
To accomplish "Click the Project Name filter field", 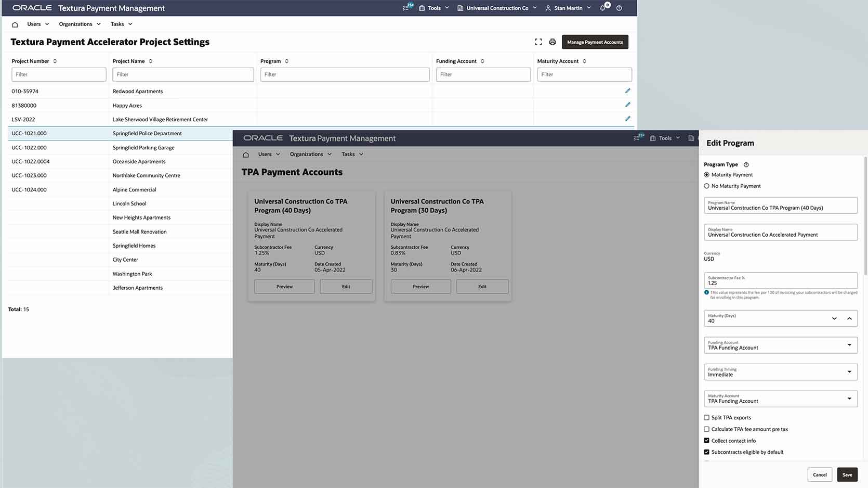I will 183,75.
